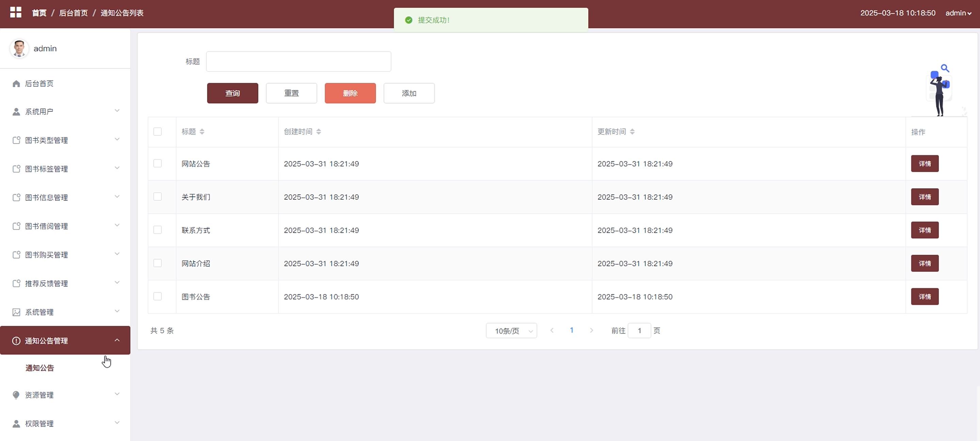Sort by 更新时间 column arrows
Screen dimensions: 980x441
click(x=632, y=132)
